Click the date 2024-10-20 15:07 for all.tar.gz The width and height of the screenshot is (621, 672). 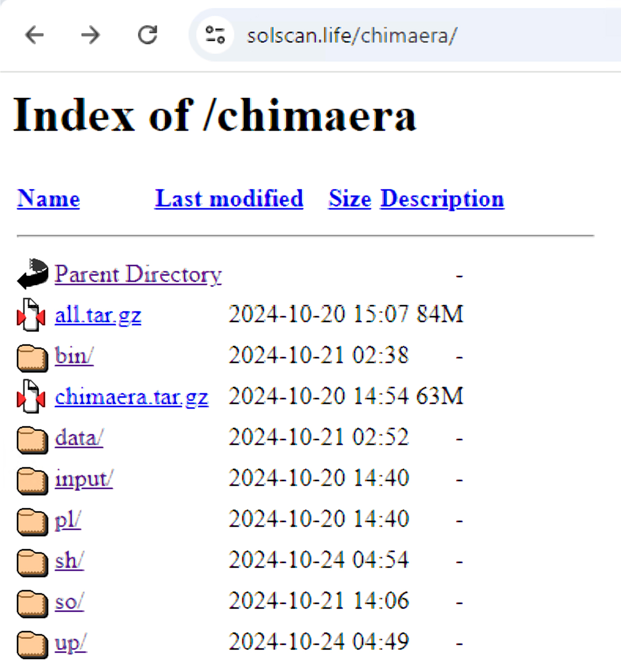coord(318,314)
